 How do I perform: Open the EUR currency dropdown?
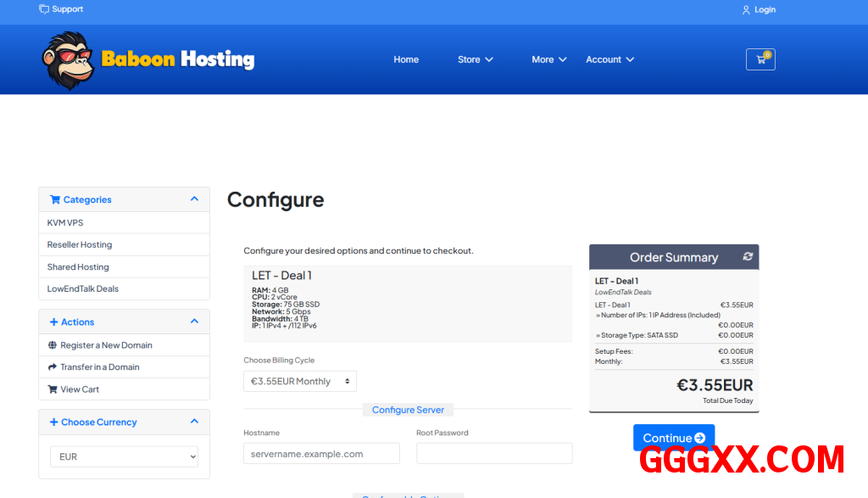[124, 456]
